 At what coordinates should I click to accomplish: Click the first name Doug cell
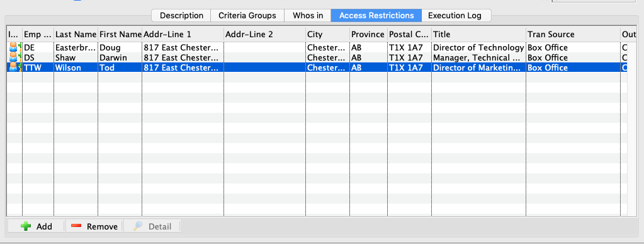click(x=120, y=48)
